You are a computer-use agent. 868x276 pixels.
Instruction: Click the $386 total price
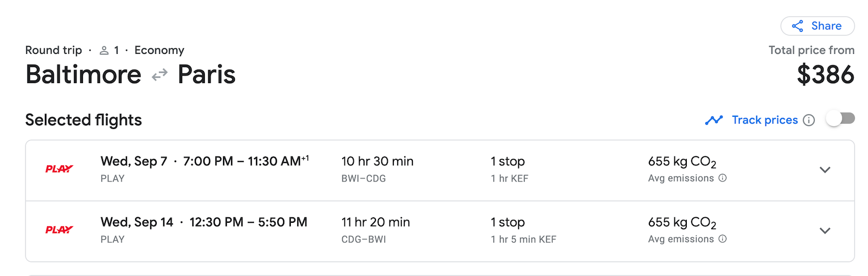(826, 74)
